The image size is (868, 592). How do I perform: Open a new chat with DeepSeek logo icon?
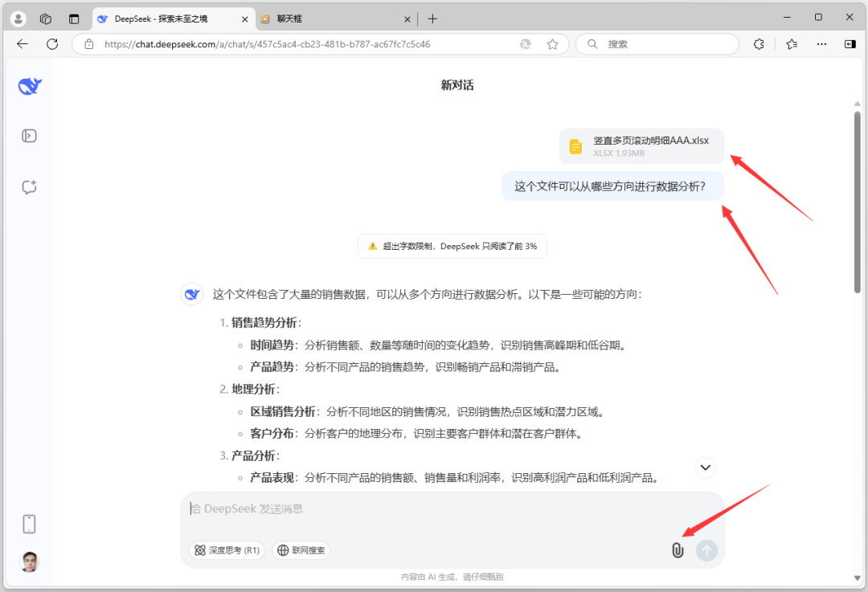coord(30,86)
